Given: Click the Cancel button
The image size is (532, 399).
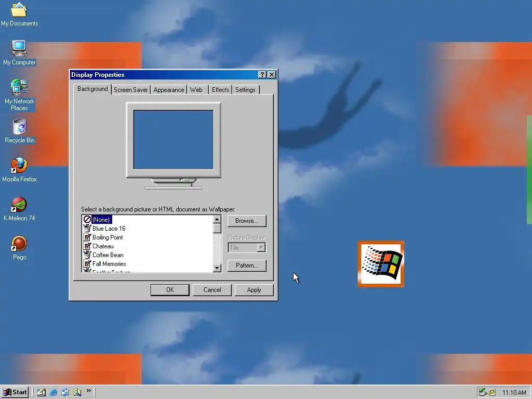Looking at the screenshot, I should (x=212, y=290).
